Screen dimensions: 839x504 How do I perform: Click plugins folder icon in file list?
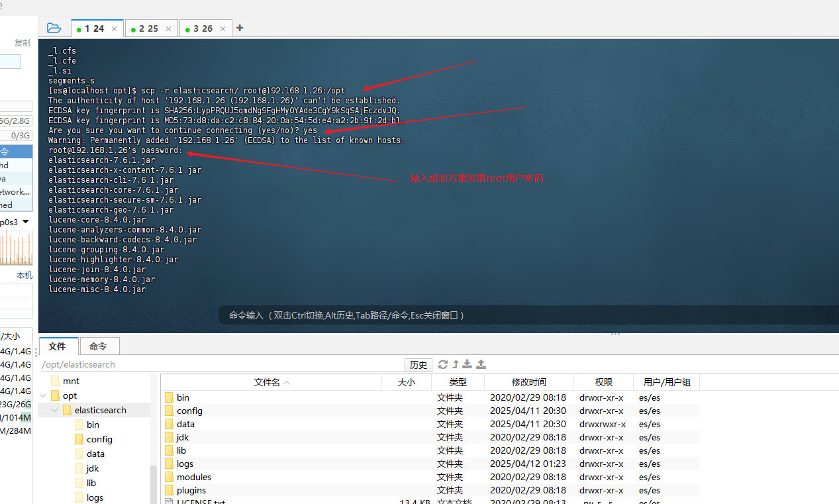169,490
